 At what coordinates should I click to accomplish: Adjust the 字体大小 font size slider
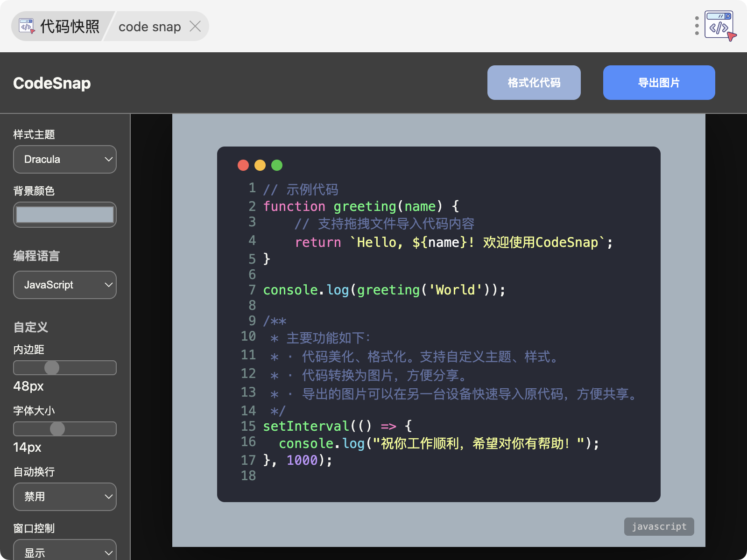point(65,429)
